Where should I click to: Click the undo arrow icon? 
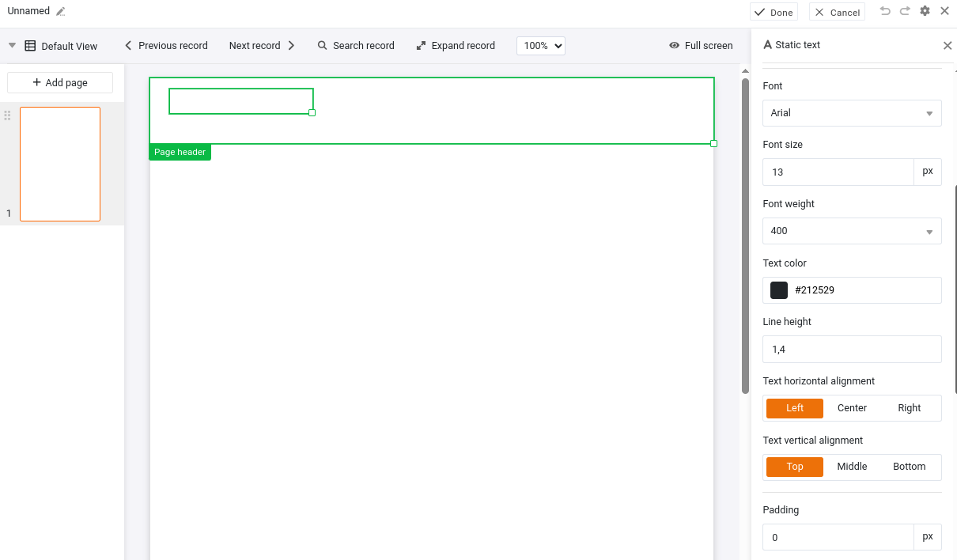pyautogui.click(x=885, y=11)
